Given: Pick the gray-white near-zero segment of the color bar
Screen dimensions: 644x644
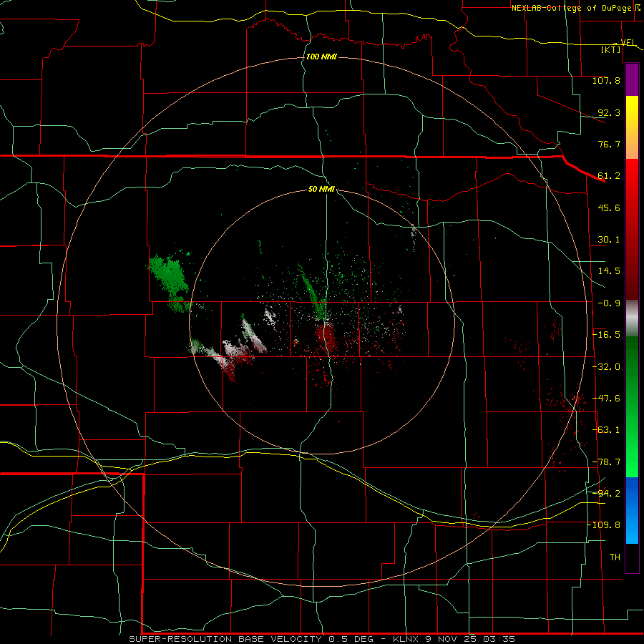Looking at the screenshot, I should 632,318.
